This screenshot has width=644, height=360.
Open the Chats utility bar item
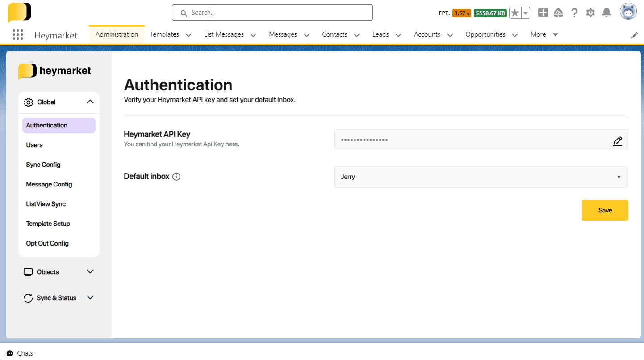20,353
